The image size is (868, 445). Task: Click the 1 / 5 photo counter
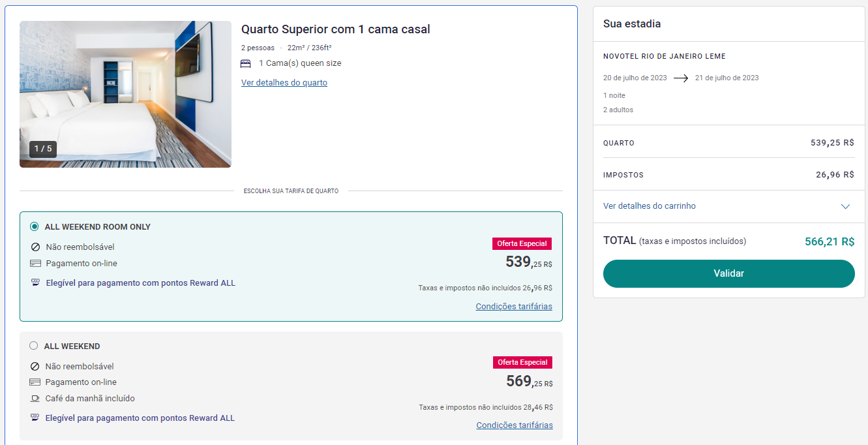pyautogui.click(x=43, y=149)
